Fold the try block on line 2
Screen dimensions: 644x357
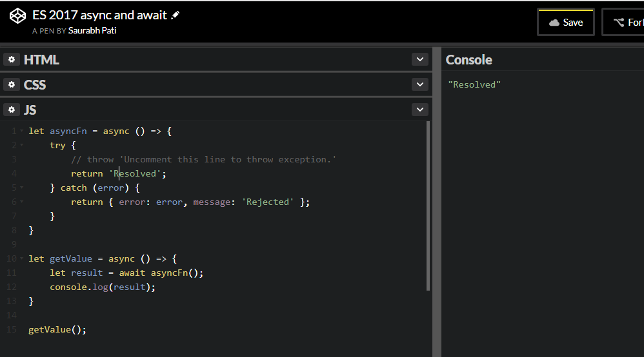pos(21,146)
